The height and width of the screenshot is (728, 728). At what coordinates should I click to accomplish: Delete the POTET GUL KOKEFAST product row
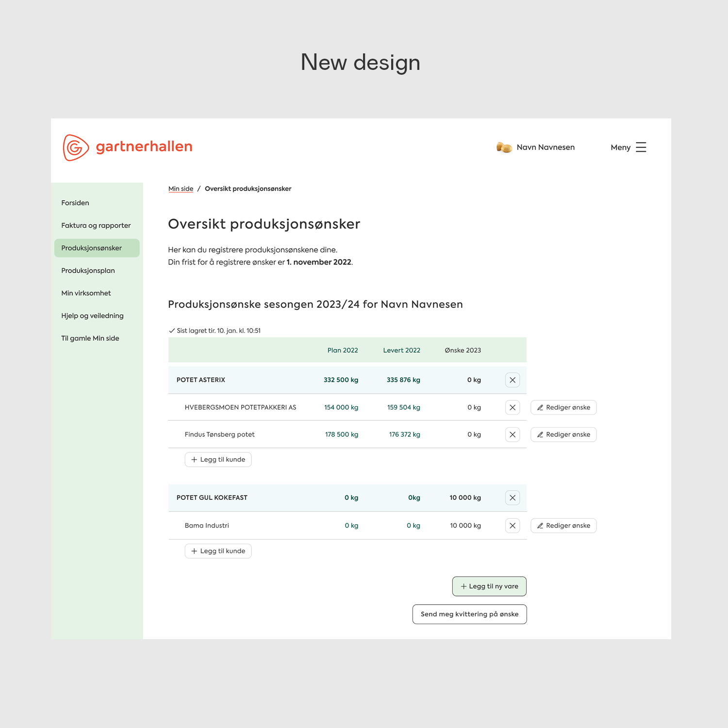(x=513, y=498)
